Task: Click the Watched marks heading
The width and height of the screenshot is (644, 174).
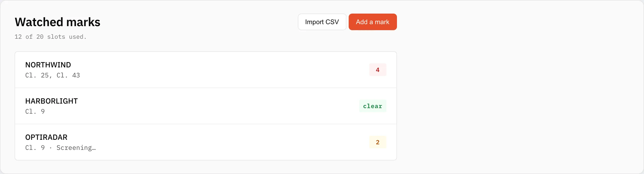Action: pos(58,22)
